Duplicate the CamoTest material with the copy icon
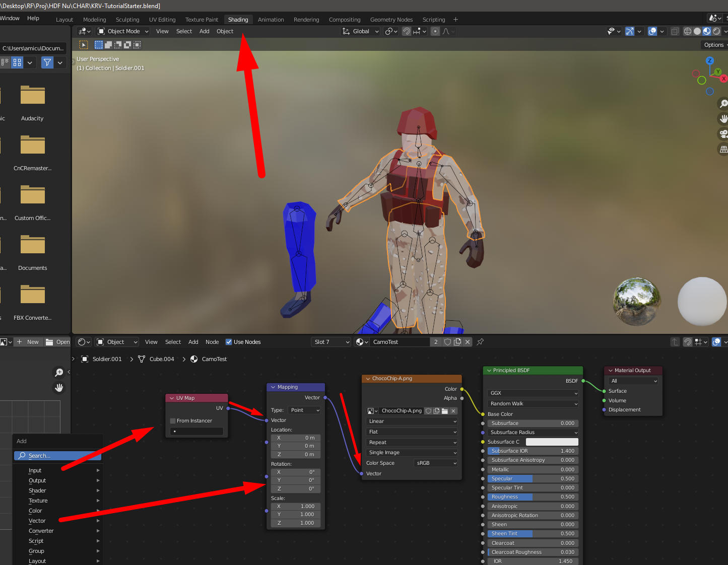 point(457,342)
